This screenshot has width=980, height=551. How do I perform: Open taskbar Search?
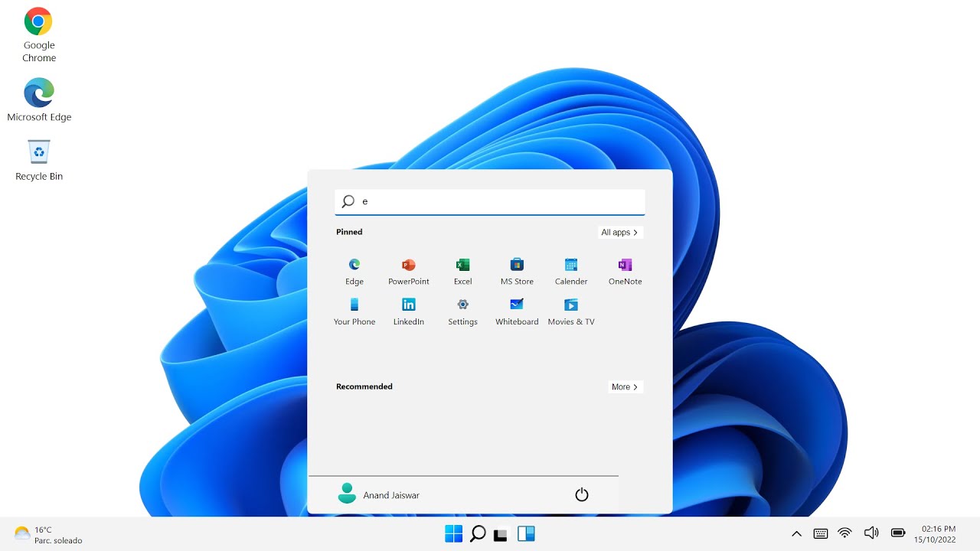tap(478, 533)
